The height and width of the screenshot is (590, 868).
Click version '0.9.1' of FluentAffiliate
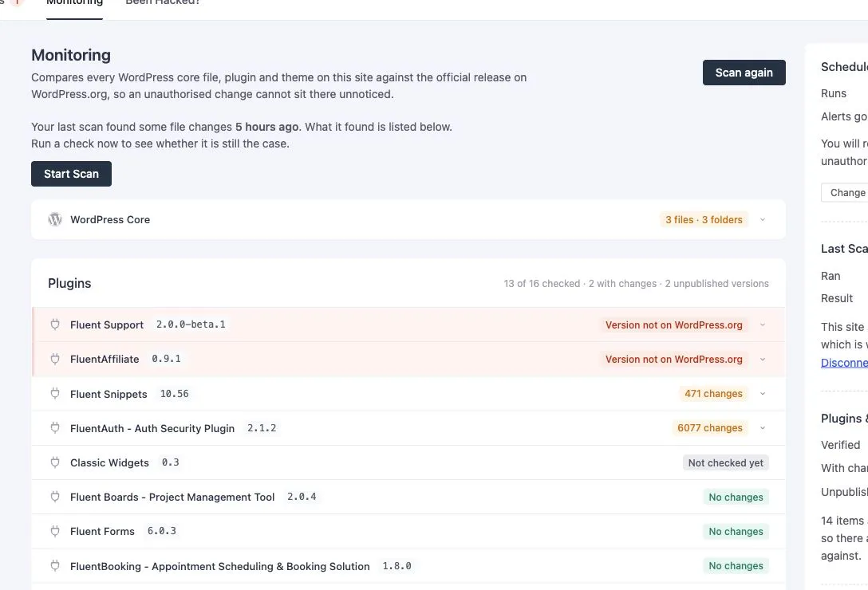(166, 359)
